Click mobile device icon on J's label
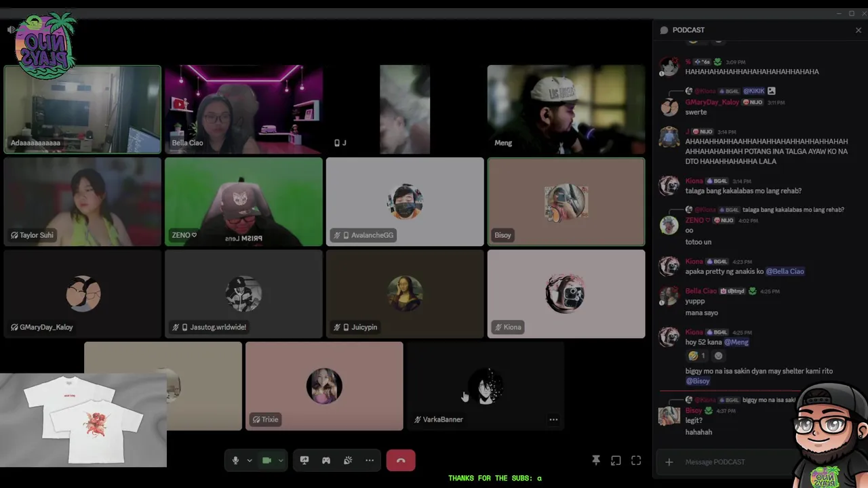868x488 pixels. click(337, 143)
